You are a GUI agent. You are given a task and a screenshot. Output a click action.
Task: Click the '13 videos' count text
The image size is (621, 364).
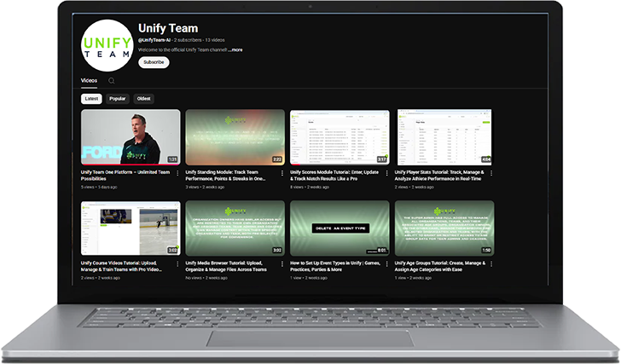click(215, 40)
